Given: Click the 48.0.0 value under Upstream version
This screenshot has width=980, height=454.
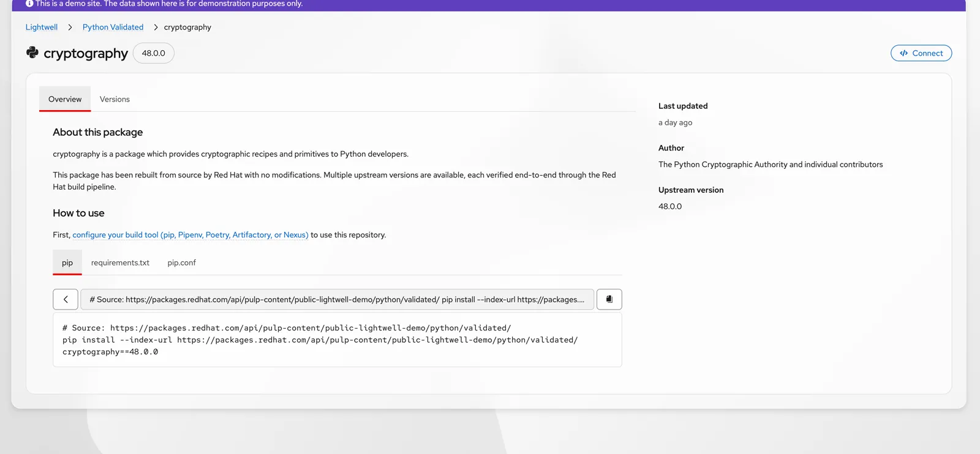Looking at the screenshot, I should tap(670, 206).
